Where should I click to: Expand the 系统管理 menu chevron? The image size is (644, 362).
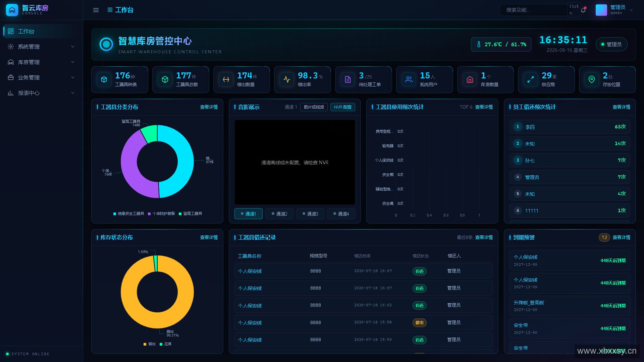73,47
